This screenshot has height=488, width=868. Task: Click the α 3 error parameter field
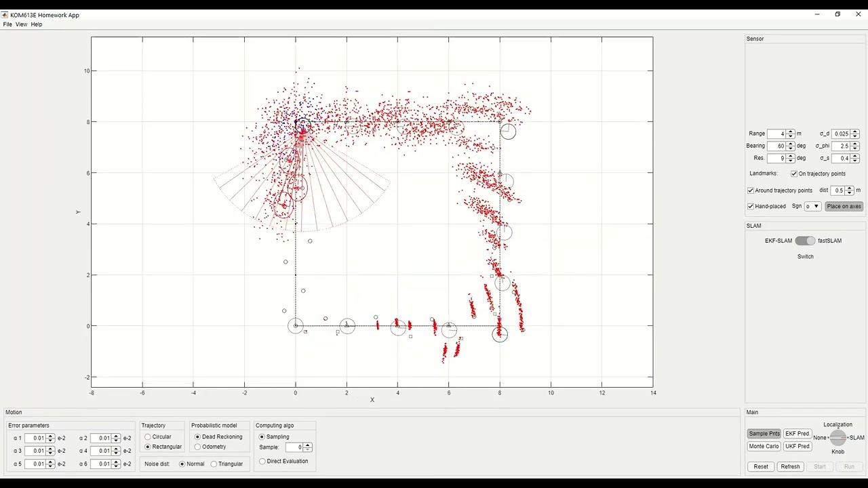tap(35, 451)
